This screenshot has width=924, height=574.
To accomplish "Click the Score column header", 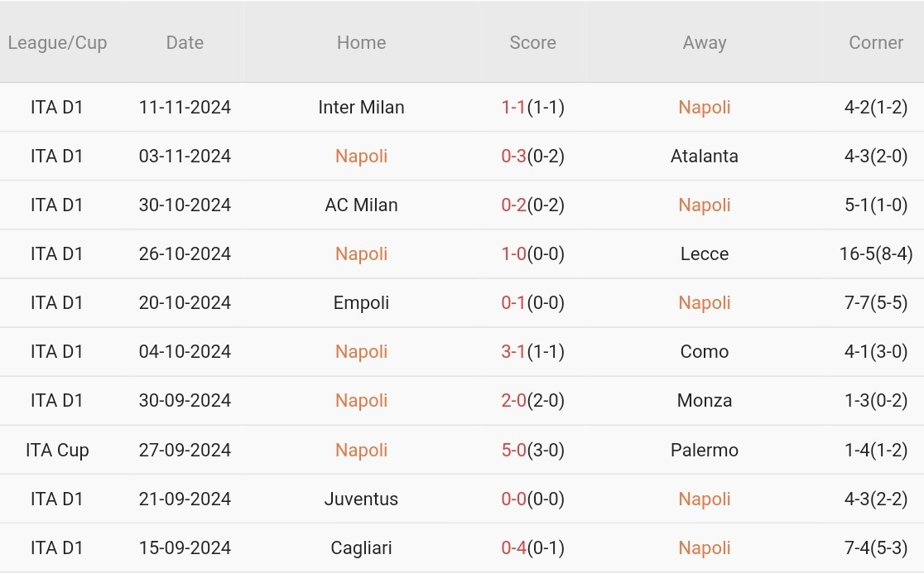I will point(532,43).
